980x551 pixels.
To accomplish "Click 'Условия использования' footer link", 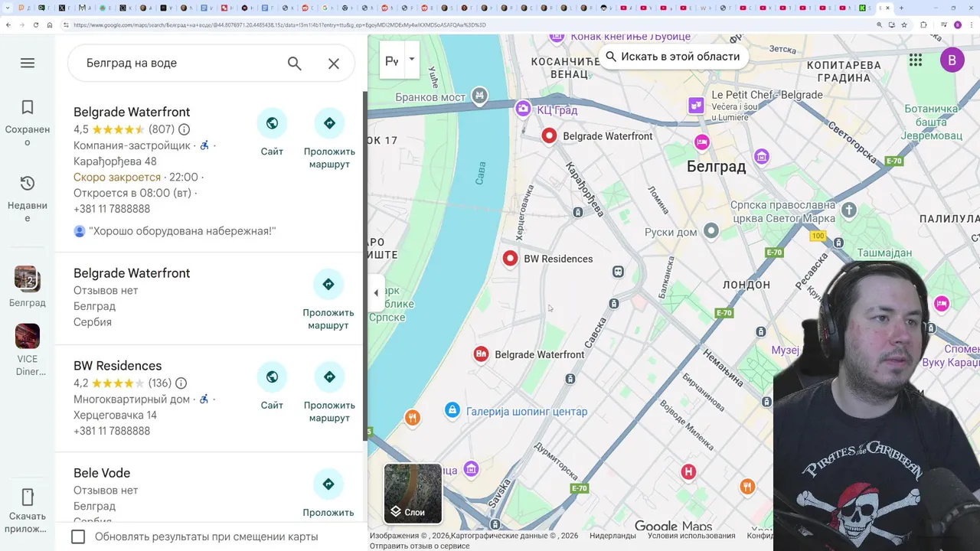I will tap(691, 536).
